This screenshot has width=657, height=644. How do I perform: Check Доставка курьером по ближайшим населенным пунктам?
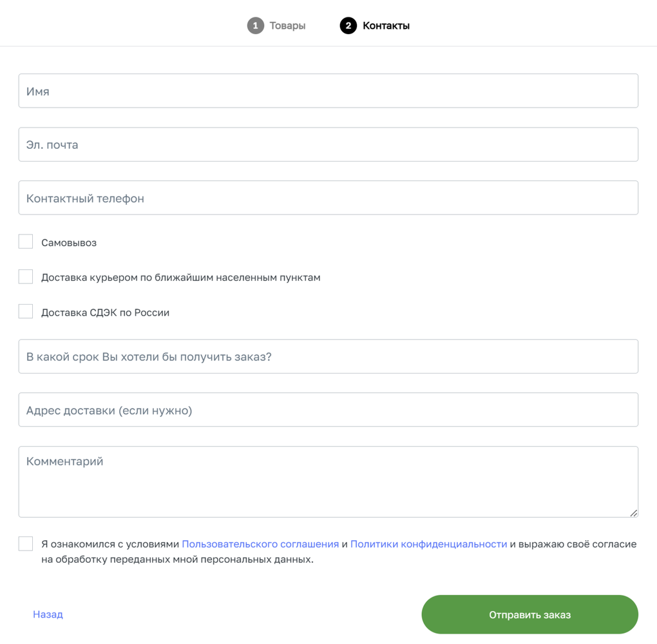click(x=26, y=276)
